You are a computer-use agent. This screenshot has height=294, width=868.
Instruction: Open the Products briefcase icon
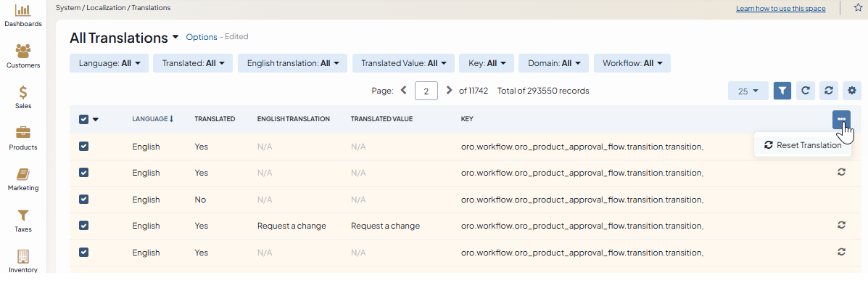click(23, 138)
